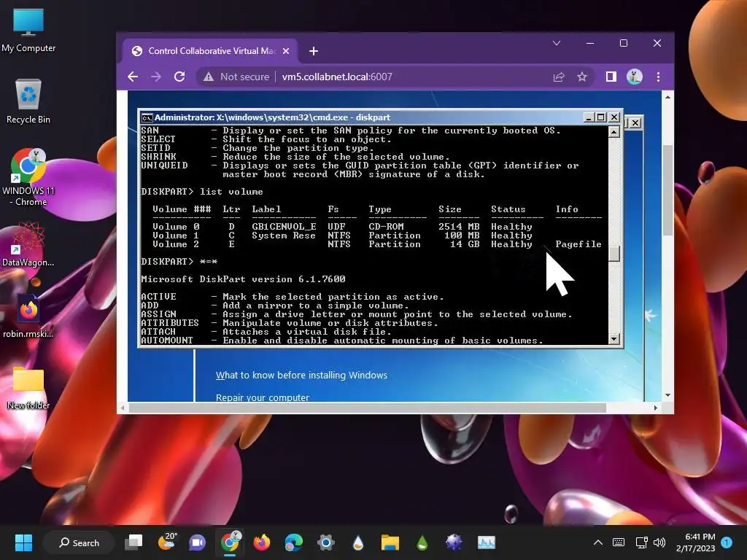Open File Explorer on the taskbar
This screenshot has width=747, height=560.
pos(390,542)
